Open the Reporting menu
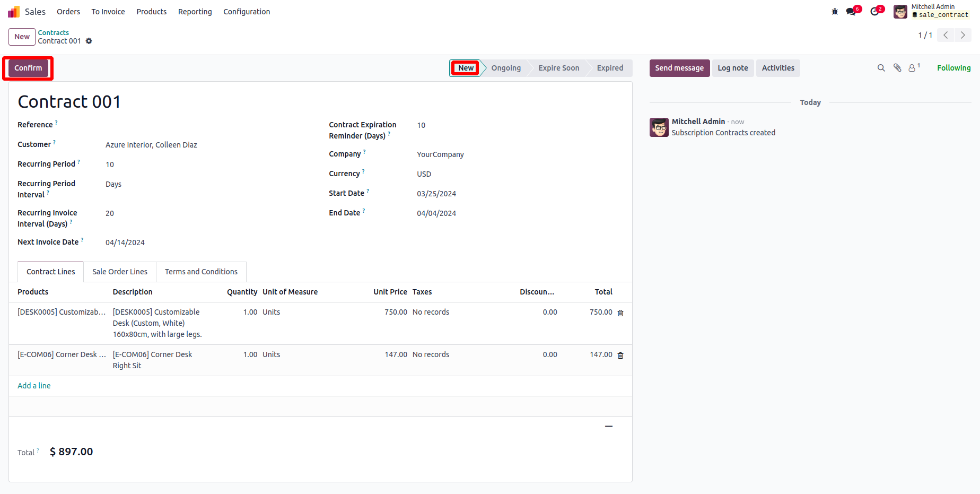Viewport: 980px width, 494px height. tap(195, 12)
